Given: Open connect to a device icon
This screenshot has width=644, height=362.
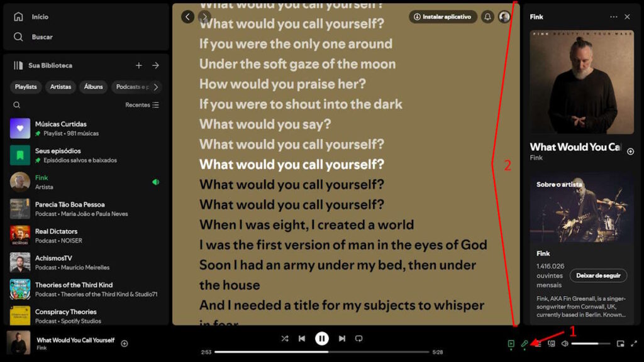Looking at the screenshot, I should (x=551, y=344).
